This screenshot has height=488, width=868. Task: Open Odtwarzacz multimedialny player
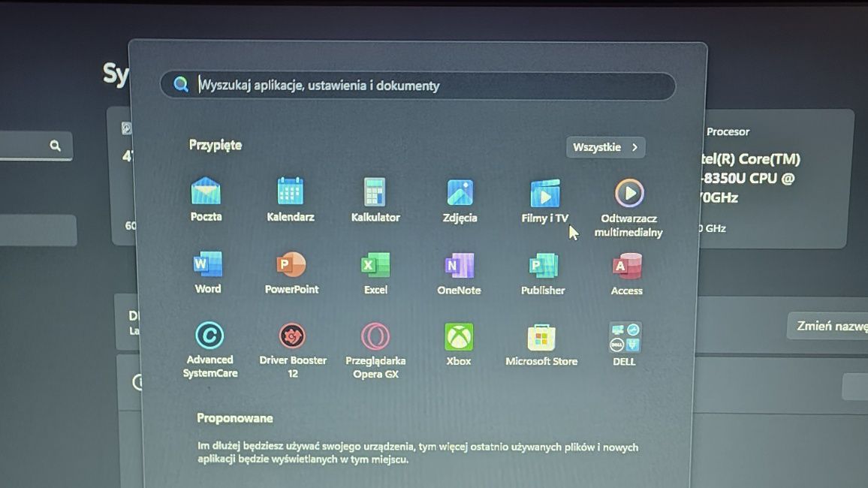click(629, 207)
